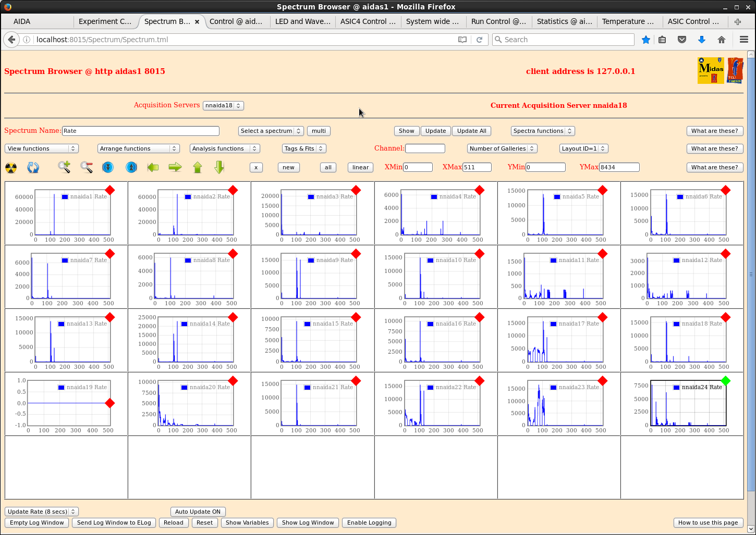Open the Firefox hamburger menu
The image size is (756, 535).
pos(744,40)
